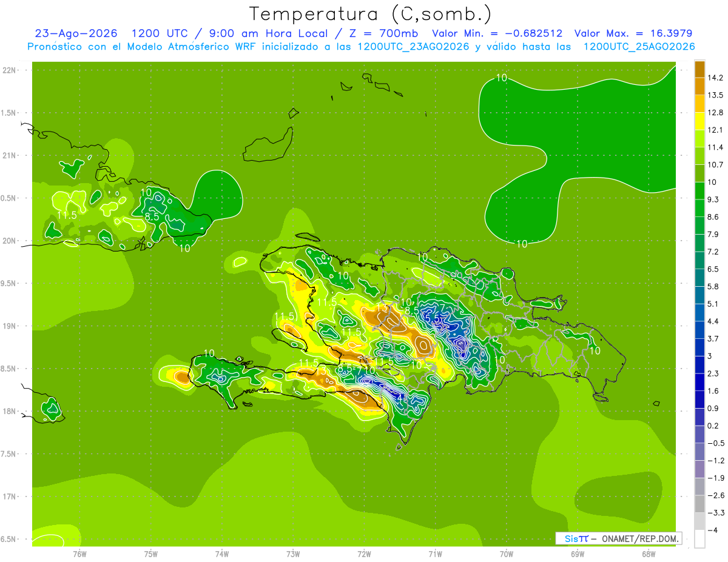Click legend value '13.5'
This screenshot has width=728, height=562.
coord(715,95)
